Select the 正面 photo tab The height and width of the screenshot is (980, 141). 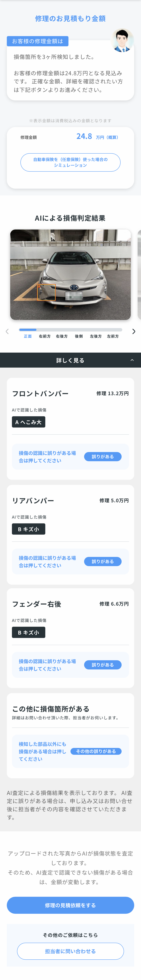tap(28, 336)
